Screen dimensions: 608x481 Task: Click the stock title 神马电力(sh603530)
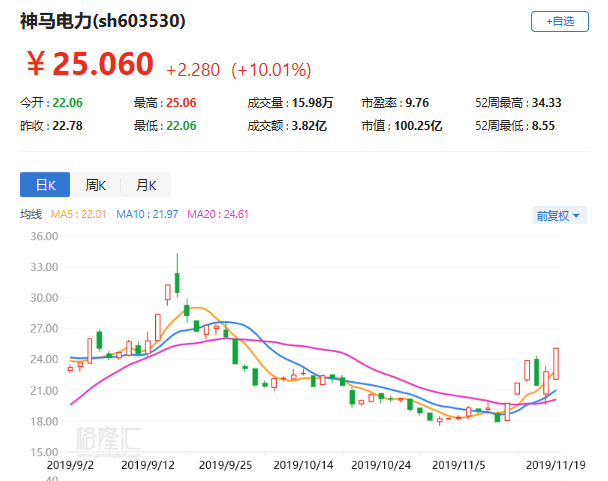[x=103, y=21]
